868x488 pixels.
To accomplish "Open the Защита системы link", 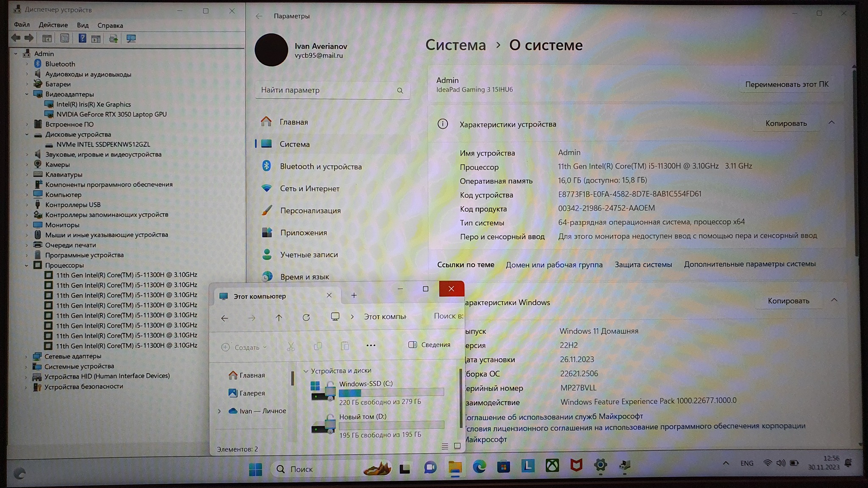I will tap(643, 264).
